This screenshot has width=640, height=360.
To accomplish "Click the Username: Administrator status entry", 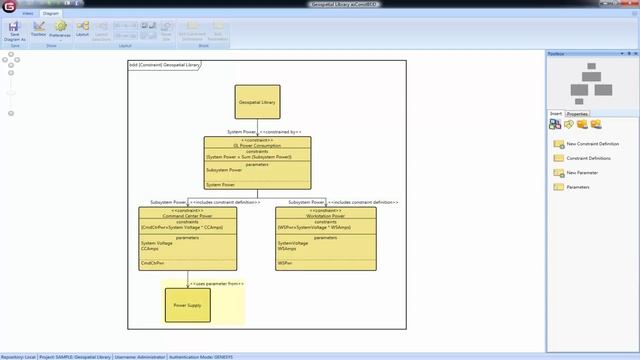I will click(140, 357).
